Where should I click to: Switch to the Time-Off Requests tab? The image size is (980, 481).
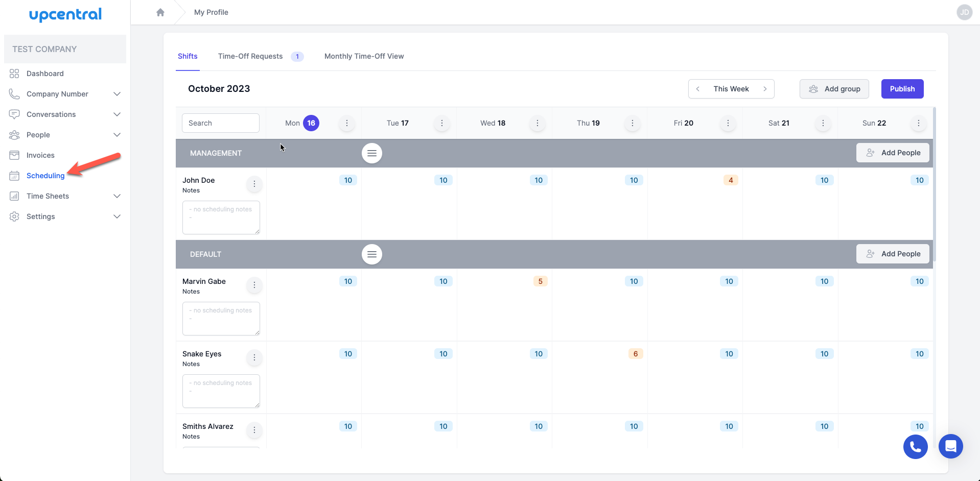click(250, 56)
